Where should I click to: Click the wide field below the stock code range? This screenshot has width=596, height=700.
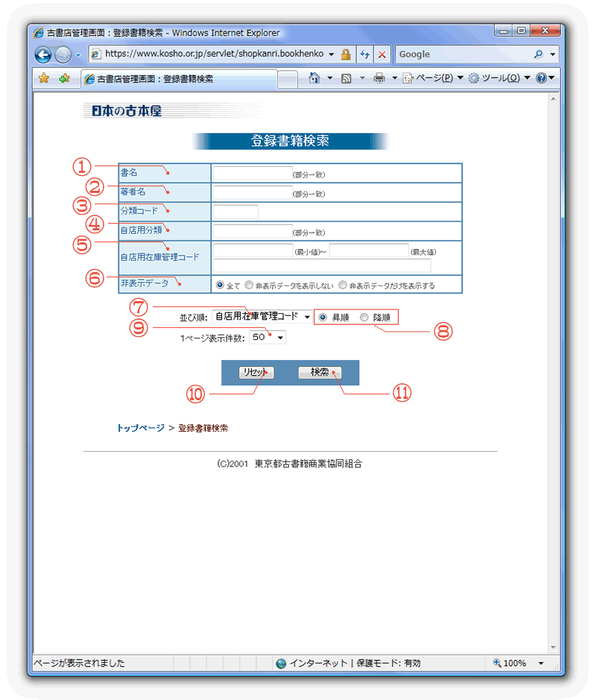pos(322,265)
